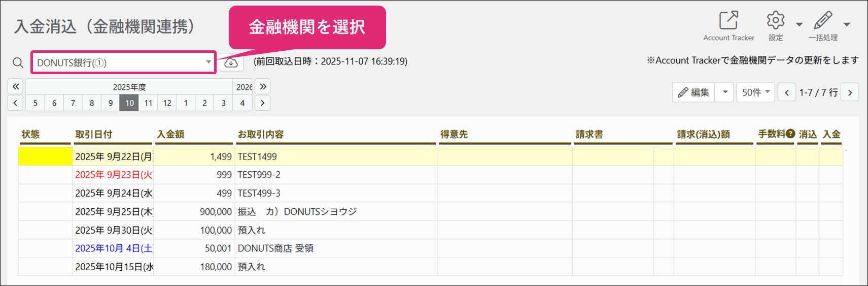Image resolution: width=868 pixels, height=286 pixels.
Task: Select month 9 tab
Action: (111, 103)
